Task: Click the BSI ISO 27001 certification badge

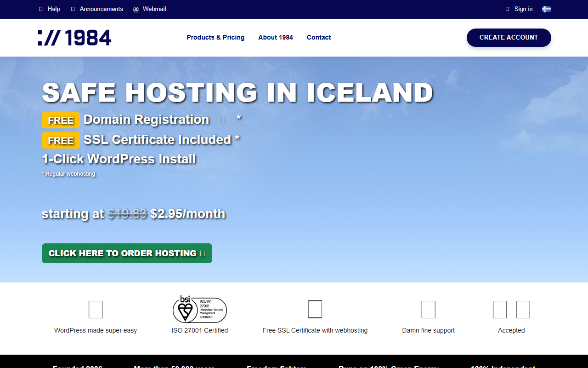Action: coord(199,309)
